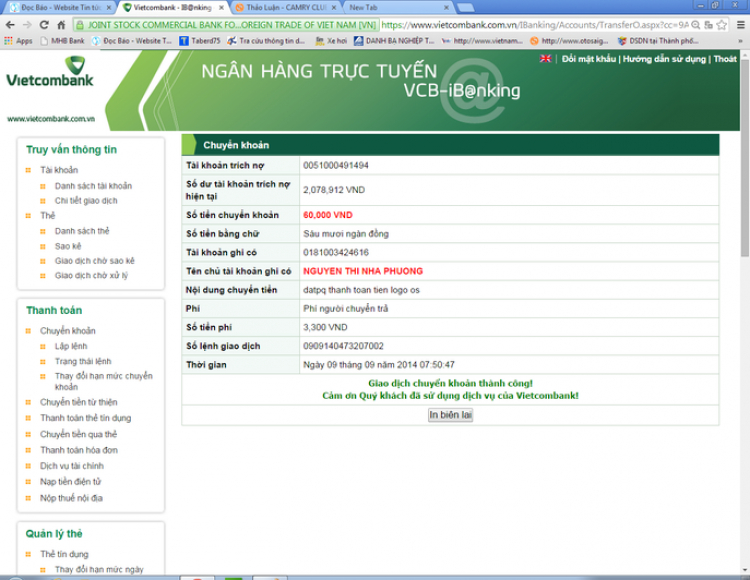Open Chi tiết giao dịch
This screenshot has height=580, width=750.
point(86,201)
